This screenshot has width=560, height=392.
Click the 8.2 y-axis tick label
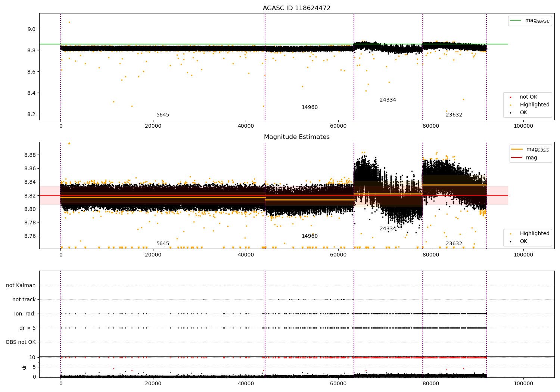tap(31, 114)
